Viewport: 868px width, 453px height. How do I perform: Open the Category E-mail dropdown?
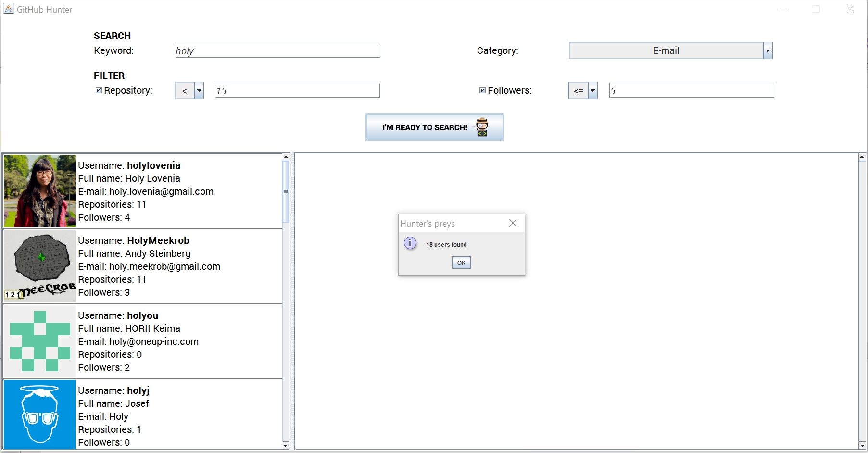[670, 50]
